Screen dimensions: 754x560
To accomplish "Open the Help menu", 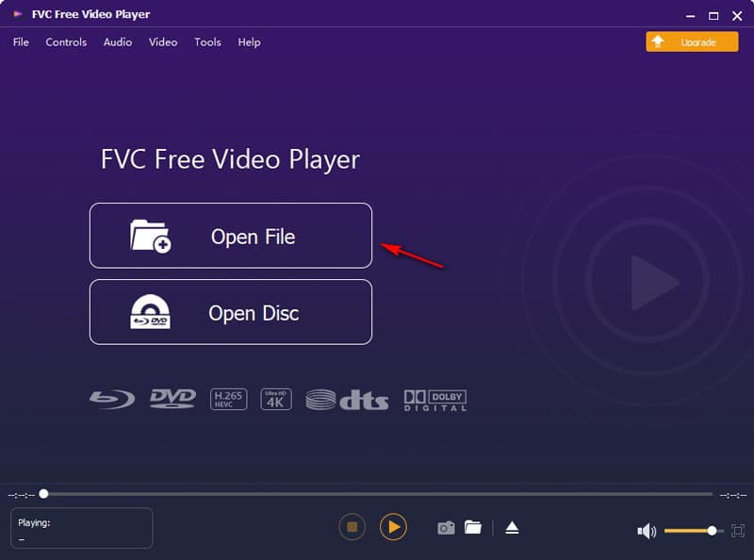I will pyautogui.click(x=249, y=42).
